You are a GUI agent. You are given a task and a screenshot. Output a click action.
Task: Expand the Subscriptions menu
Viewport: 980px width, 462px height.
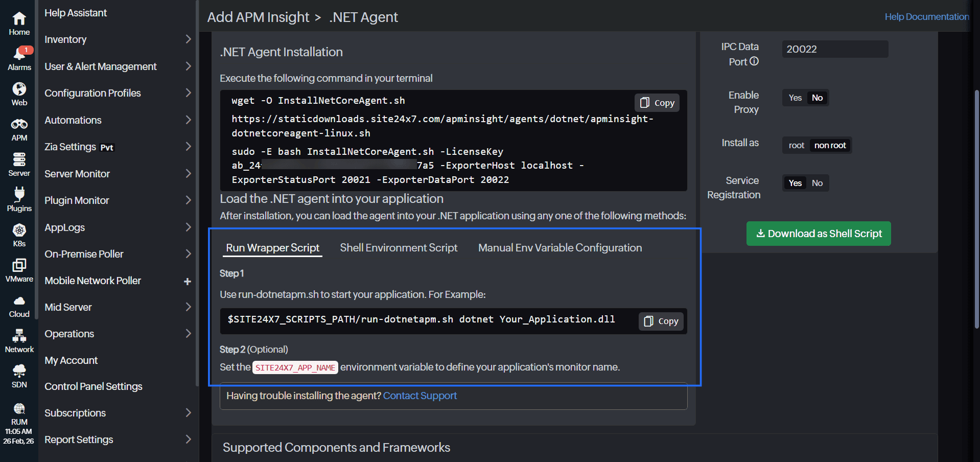coord(75,413)
